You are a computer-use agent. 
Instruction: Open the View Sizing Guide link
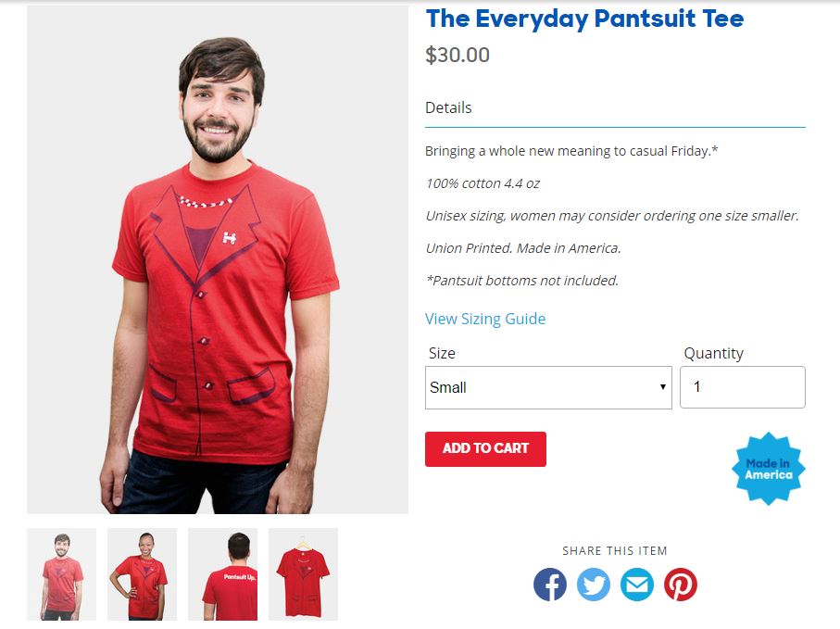[x=485, y=319]
